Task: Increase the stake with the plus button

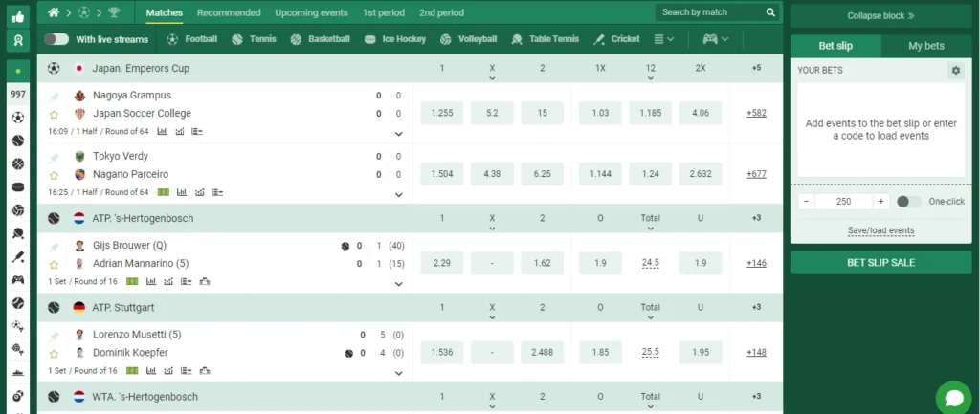Action: coord(880,202)
